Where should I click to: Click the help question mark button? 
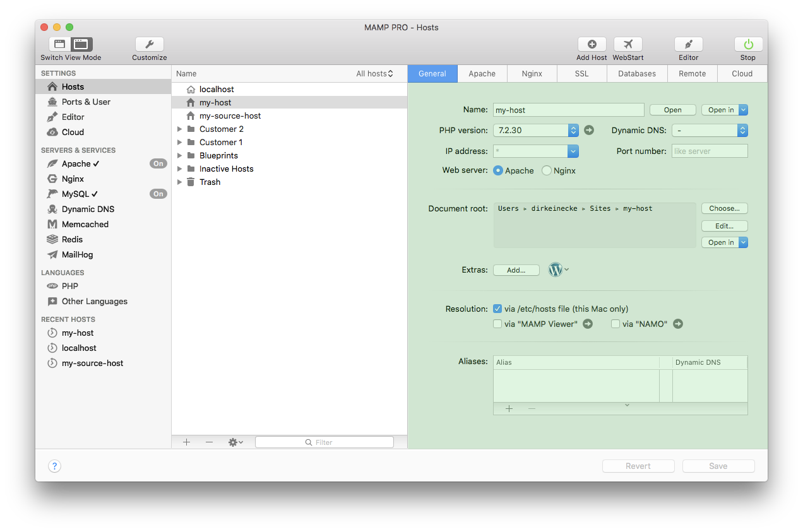coord(55,466)
